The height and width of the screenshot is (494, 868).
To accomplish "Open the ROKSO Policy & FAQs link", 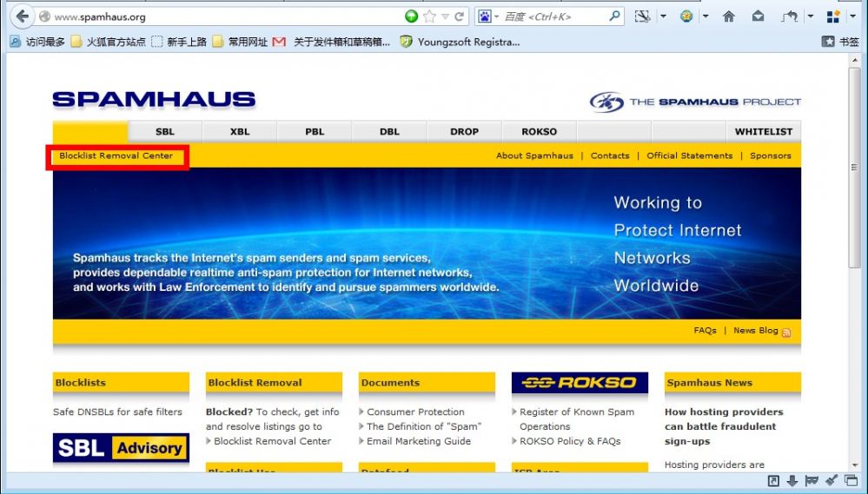I will click(x=570, y=441).
